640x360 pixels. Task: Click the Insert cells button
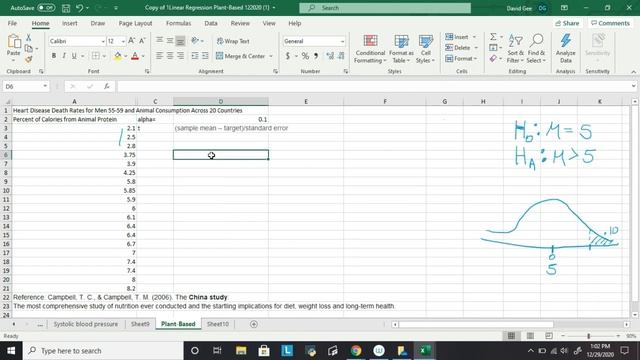pos(457,37)
